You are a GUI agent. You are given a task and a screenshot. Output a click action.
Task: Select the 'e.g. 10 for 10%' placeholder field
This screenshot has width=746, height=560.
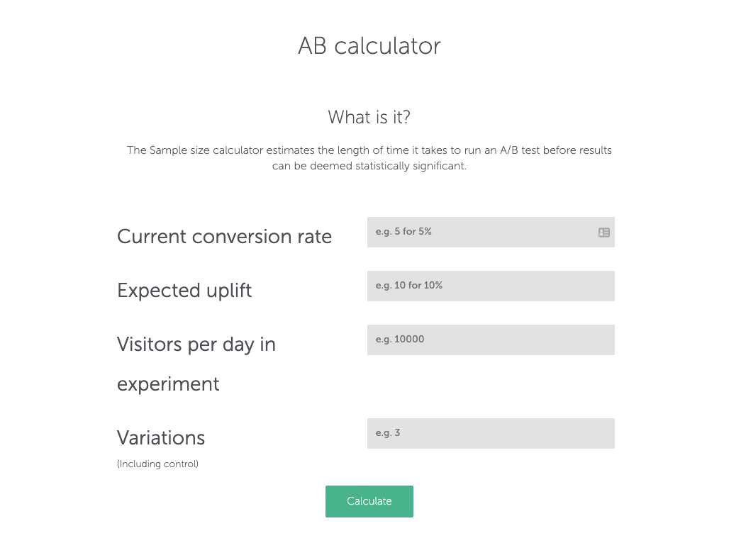coord(491,286)
